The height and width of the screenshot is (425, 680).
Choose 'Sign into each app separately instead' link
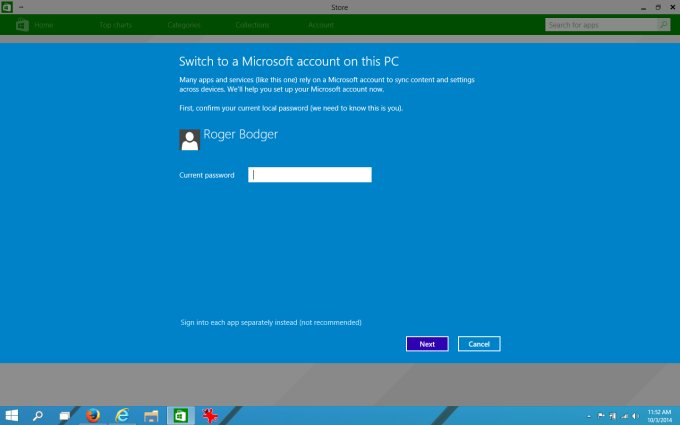pos(271,322)
